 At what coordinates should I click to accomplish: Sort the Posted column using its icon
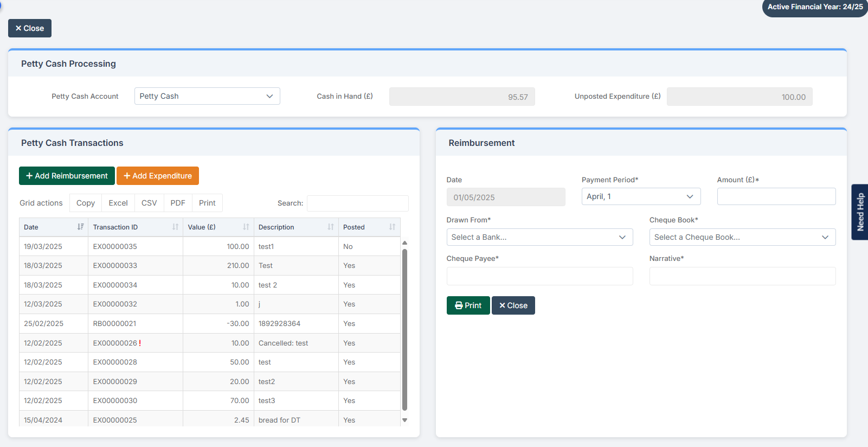(392, 227)
